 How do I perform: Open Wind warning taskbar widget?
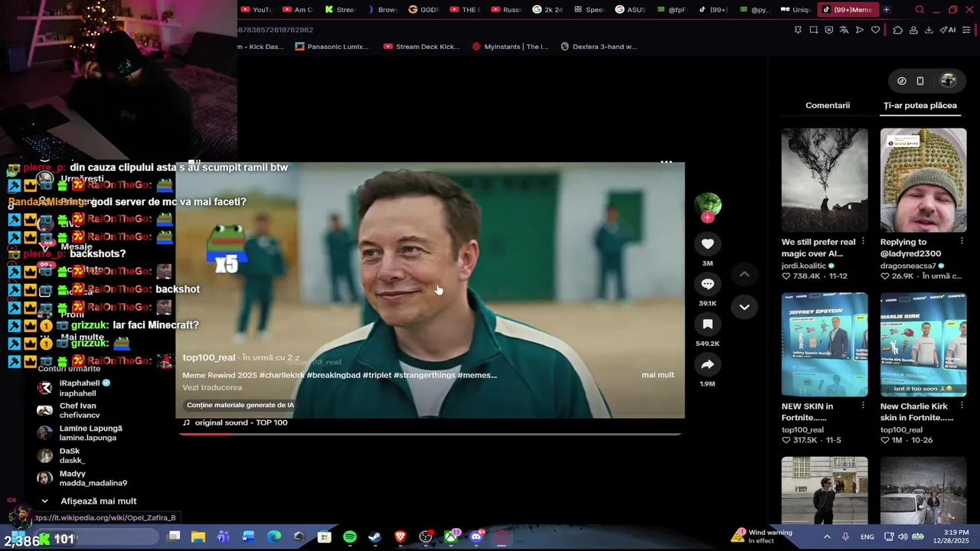click(x=762, y=536)
